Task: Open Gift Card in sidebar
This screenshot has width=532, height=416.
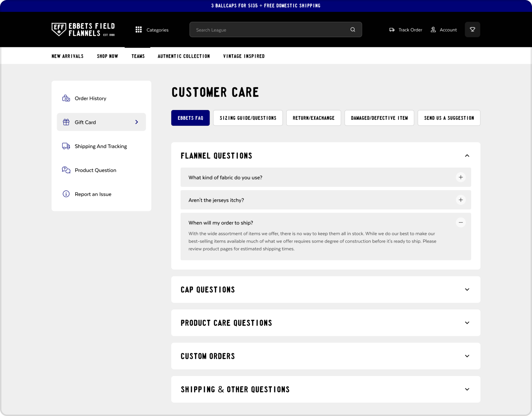Action: (x=101, y=122)
